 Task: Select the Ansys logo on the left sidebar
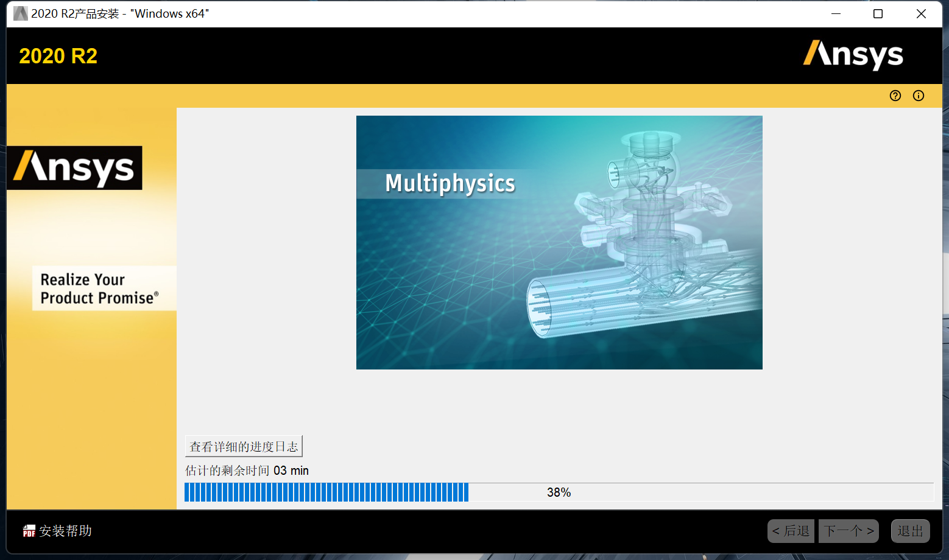click(x=74, y=168)
